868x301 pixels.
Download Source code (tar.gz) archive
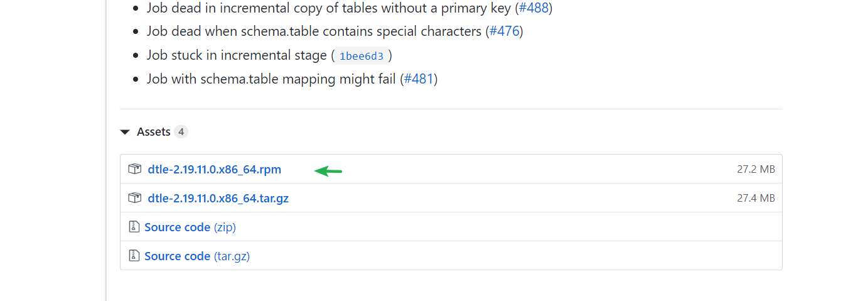197,256
